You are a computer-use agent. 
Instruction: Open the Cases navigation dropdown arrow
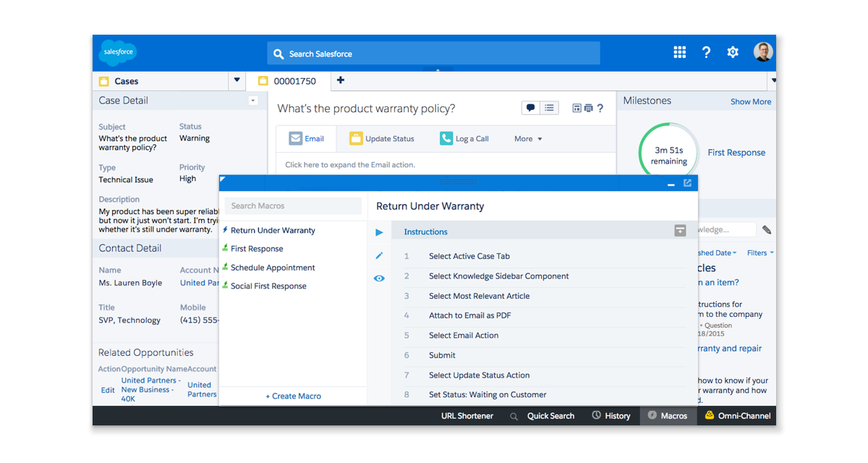tap(237, 81)
